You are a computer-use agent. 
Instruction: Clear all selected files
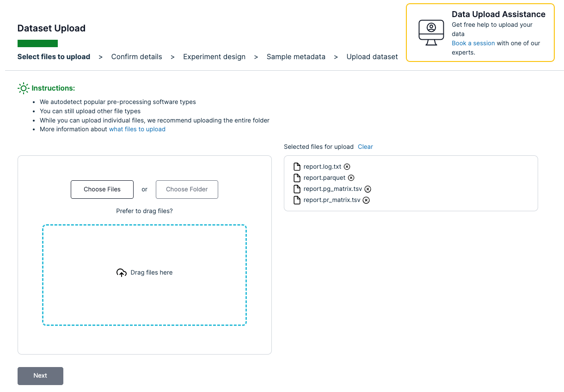click(x=365, y=147)
